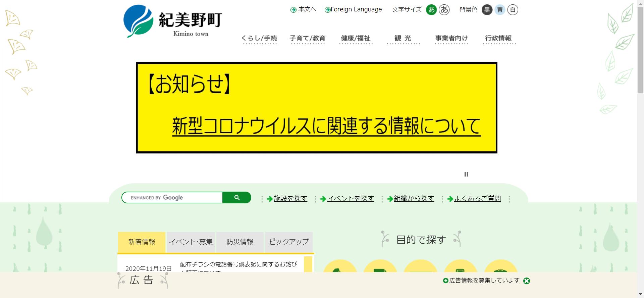Image resolution: width=644 pixels, height=298 pixels.
Task: Pause the banner slideshow
Action: (x=466, y=174)
